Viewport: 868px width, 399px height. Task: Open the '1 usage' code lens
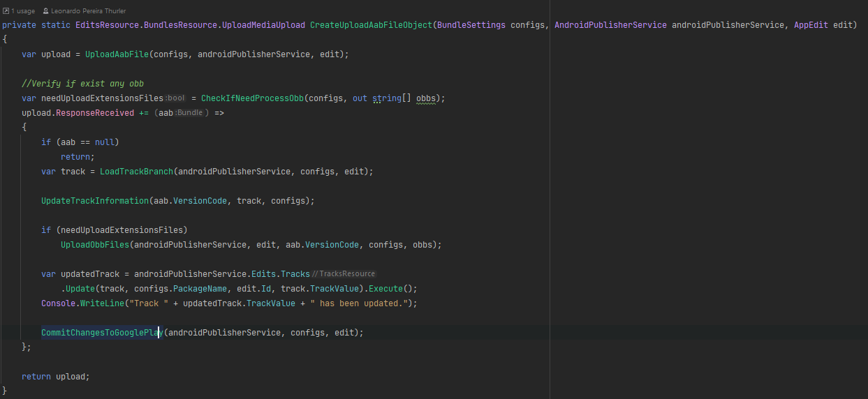click(x=19, y=11)
